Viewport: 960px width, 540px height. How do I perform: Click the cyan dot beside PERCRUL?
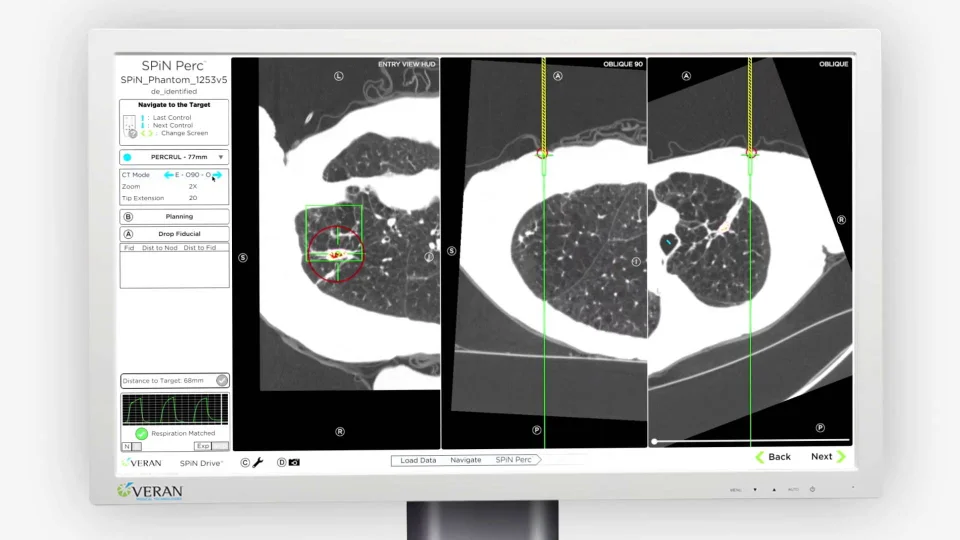(127, 157)
